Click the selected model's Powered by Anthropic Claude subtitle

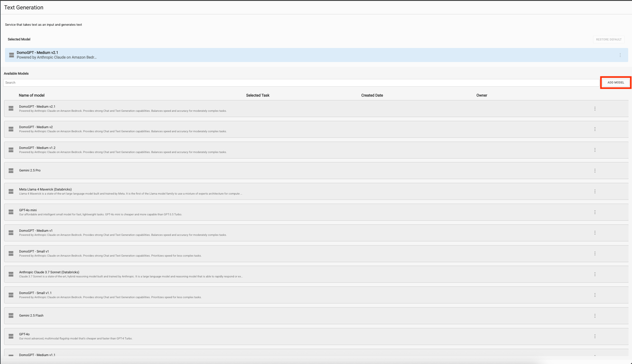(56, 57)
